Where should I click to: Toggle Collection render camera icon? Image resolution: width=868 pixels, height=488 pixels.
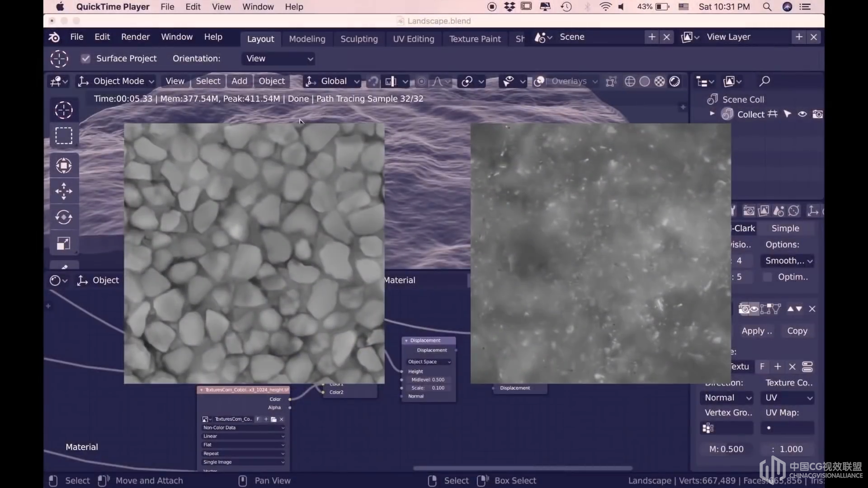[x=817, y=114]
